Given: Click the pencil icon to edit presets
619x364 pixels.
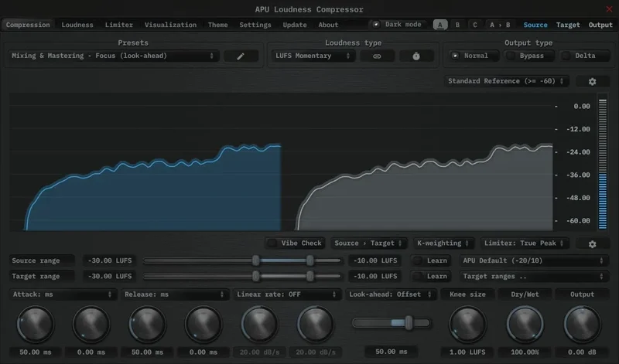Looking at the screenshot, I should coord(241,56).
